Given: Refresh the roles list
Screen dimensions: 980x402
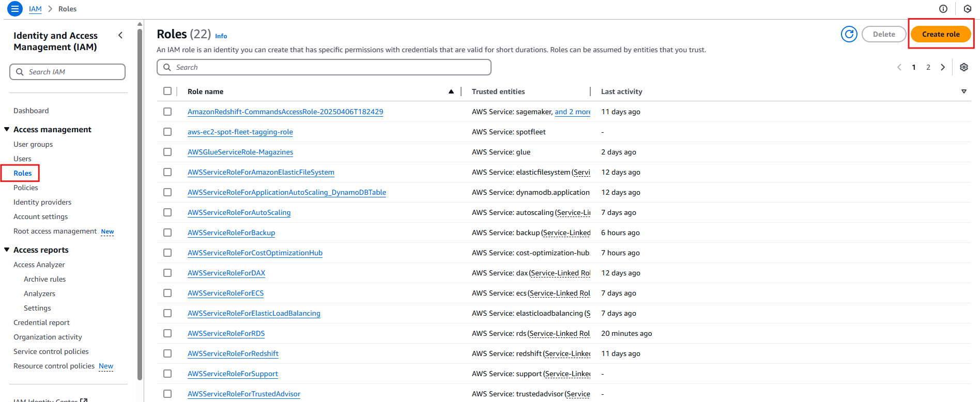Looking at the screenshot, I should point(849,34).
